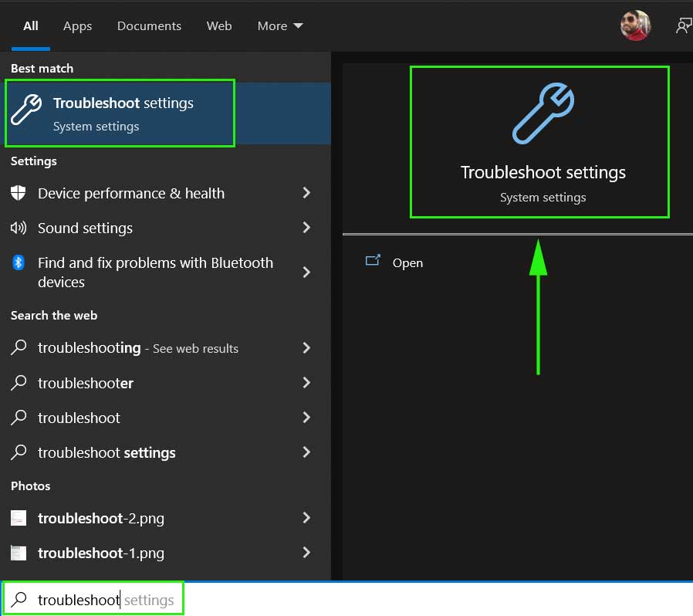Image resolution: width=693 pixels, height=616 pixels.
Task: Expand the Sound settings chevron
Action: (x=306, y=228)
